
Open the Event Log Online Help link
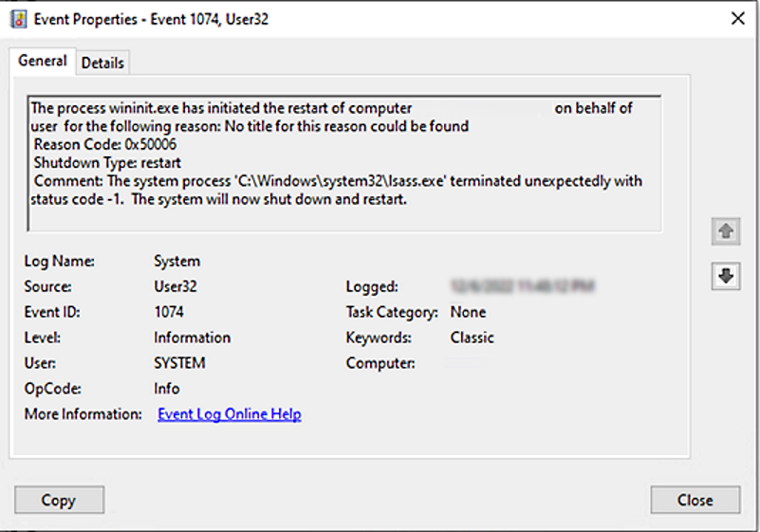[230, 414]
